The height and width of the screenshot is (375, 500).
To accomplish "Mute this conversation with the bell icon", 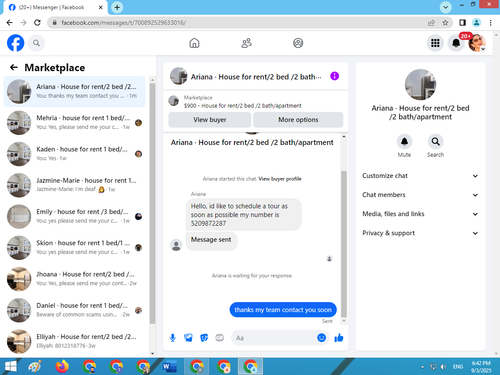I will (x=404, y=142).
